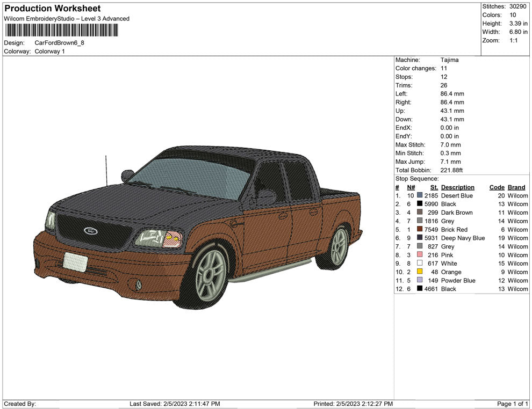Select the Brick Red color swatch
The width and height of the screenshot is (532, 409).
(420, 230)
